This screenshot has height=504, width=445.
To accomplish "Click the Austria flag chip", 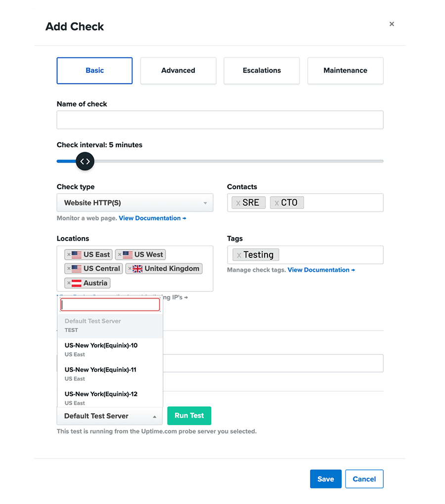I will click(x=88, y=283).
